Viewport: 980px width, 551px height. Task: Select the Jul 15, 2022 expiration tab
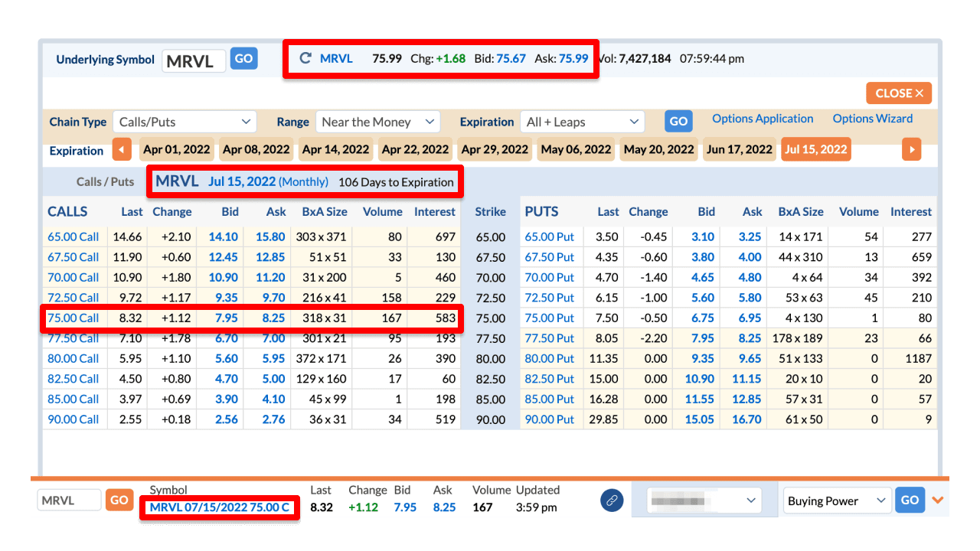pyautogui.click(x=815, y=149)
